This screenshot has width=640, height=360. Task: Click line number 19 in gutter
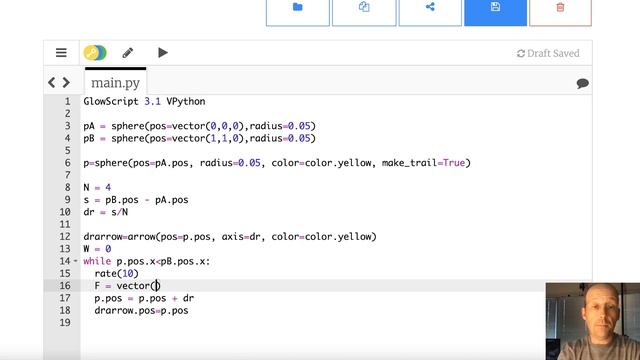(65, 322)
